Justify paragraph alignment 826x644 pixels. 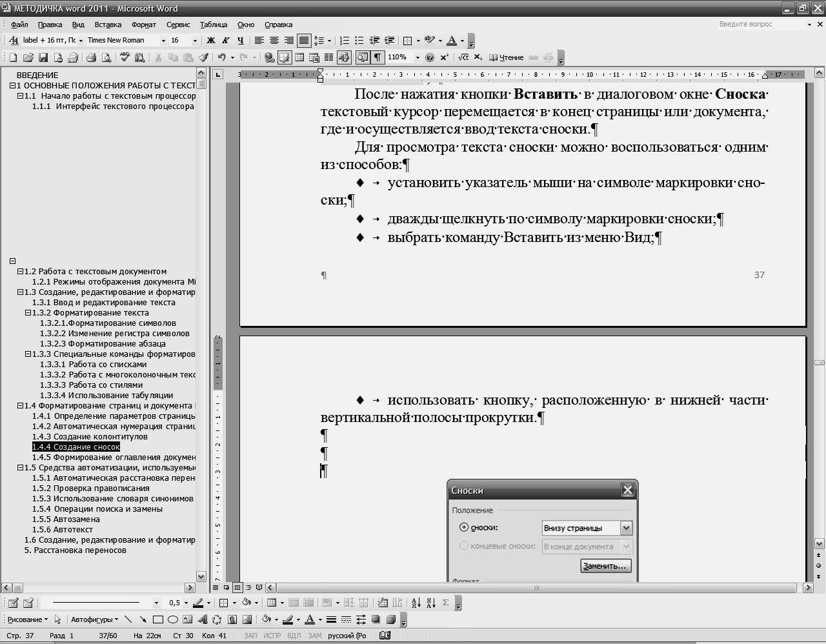[x=303, y=41]
